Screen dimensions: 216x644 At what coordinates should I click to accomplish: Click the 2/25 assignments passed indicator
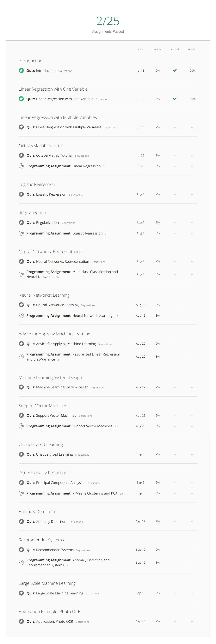(x=108, y=21)
